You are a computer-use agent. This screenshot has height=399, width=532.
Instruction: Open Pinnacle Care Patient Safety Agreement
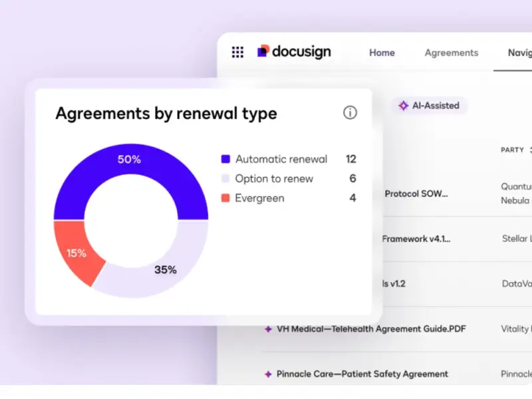(362, 374)
